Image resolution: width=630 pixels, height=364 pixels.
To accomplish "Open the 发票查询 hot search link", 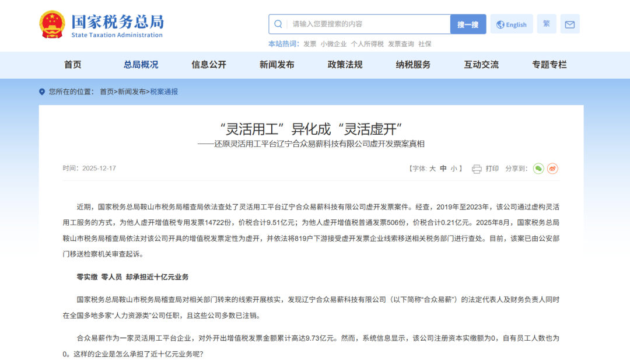I will tap(401, 43).
